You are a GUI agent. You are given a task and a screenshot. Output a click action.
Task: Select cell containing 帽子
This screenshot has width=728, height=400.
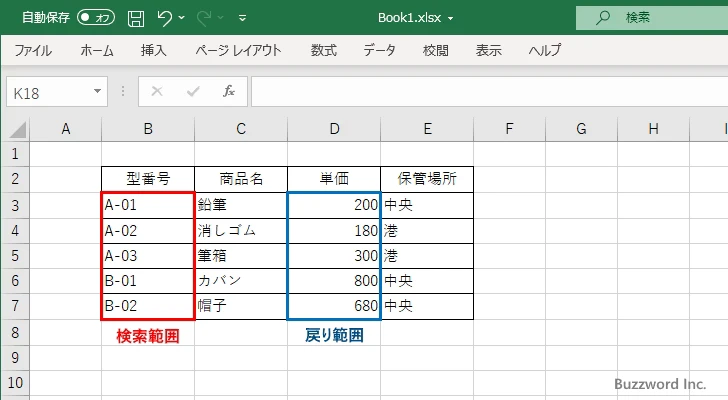(241, 306)
